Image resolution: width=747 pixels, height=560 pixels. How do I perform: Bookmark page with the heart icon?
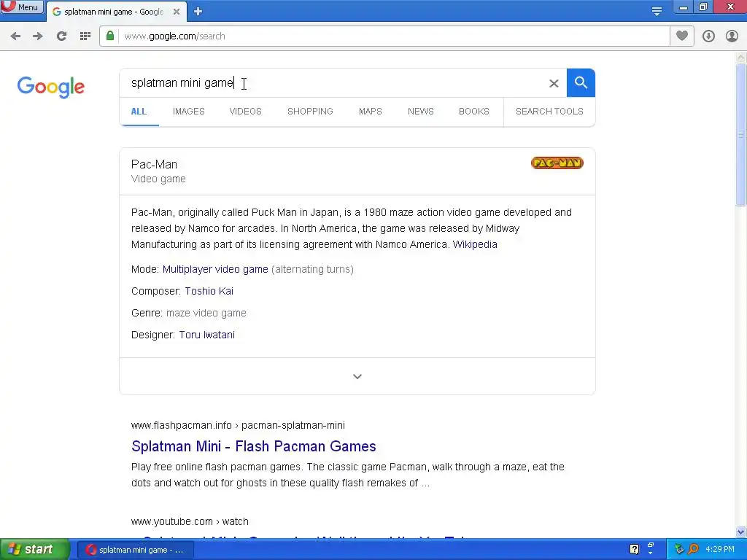[x=682, y=36]
